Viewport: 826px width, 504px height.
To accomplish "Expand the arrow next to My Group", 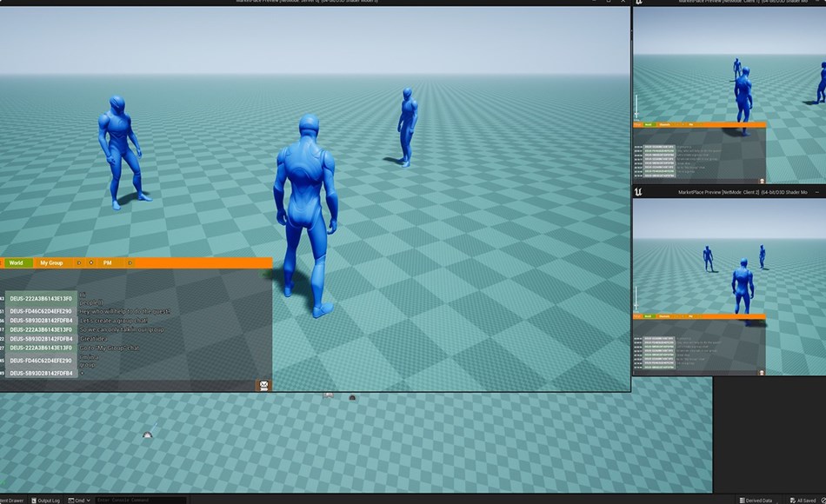I will pos(78,262).
